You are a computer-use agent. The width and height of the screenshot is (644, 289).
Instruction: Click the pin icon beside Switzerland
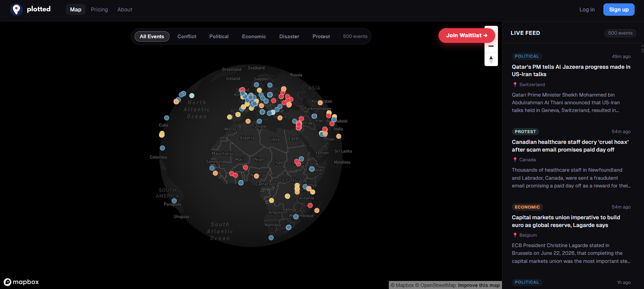click(515, 84)
